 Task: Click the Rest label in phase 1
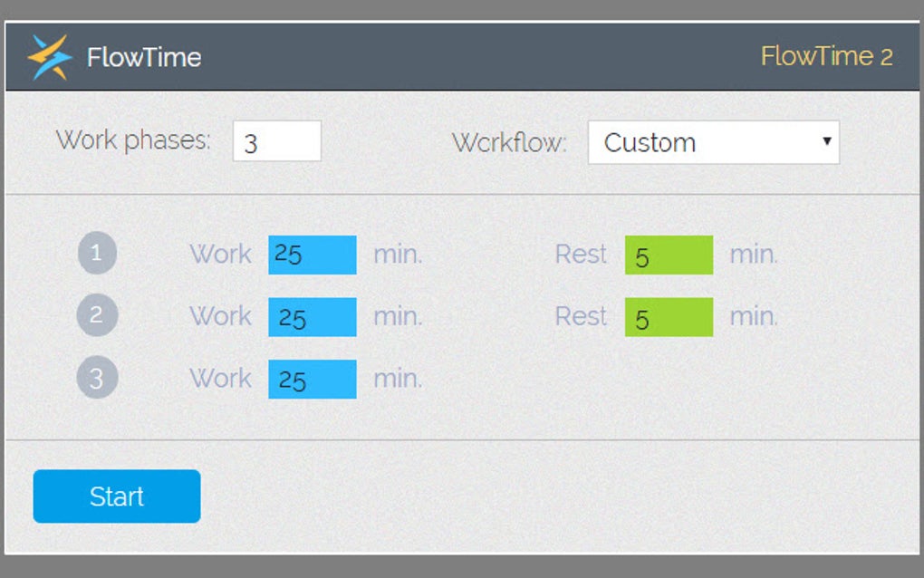click(581, 255)
